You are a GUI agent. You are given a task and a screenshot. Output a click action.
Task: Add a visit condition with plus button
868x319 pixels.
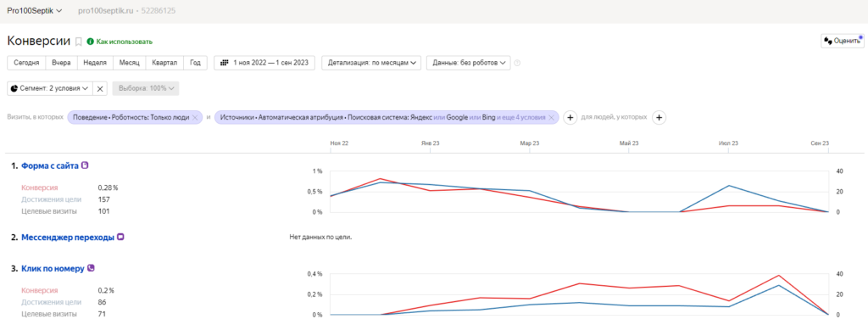[570, 117]
